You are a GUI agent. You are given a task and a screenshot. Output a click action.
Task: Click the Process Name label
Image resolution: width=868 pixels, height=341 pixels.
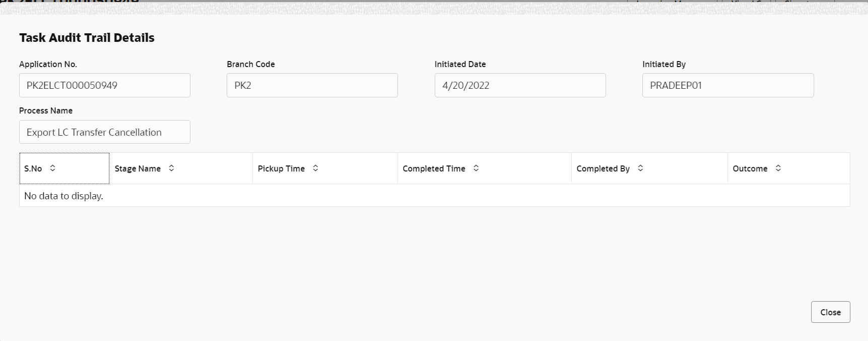click(x=46, y=110)
